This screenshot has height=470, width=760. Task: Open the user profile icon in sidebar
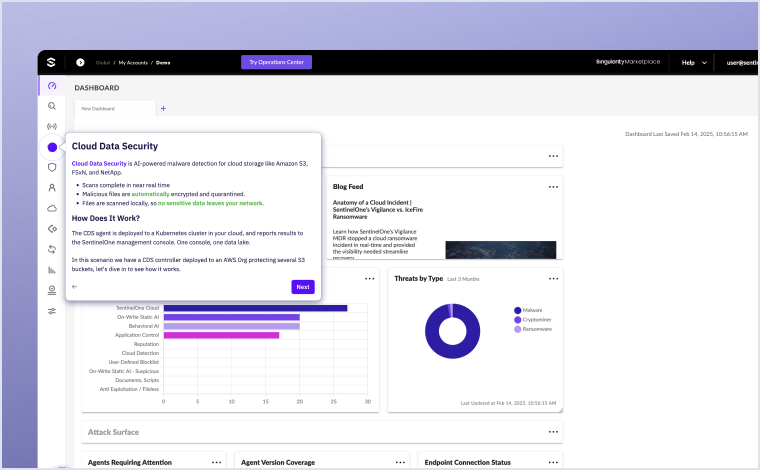(x=52, y=187)
